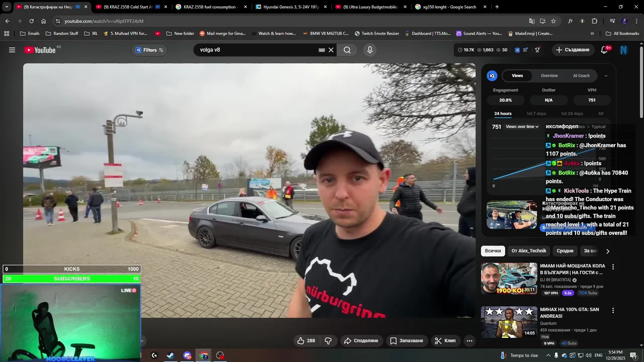Open options for DJ 89 video

pyautogui.click(x=613, y=266)
